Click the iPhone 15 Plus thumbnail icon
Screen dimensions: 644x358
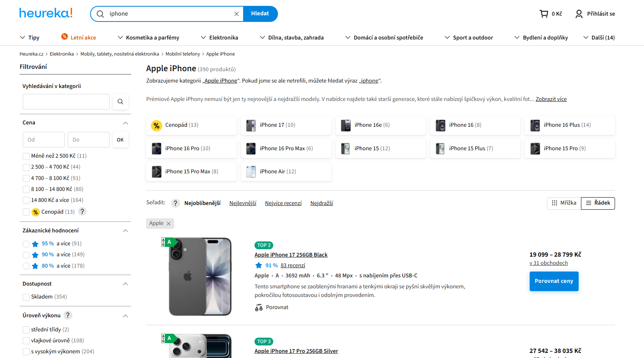tap(440, 149)
